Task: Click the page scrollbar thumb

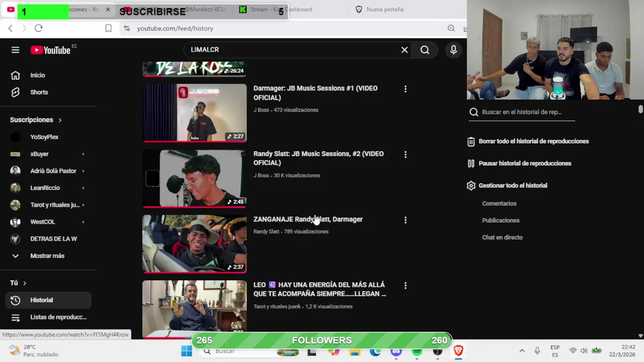Action: click(640, 109)
